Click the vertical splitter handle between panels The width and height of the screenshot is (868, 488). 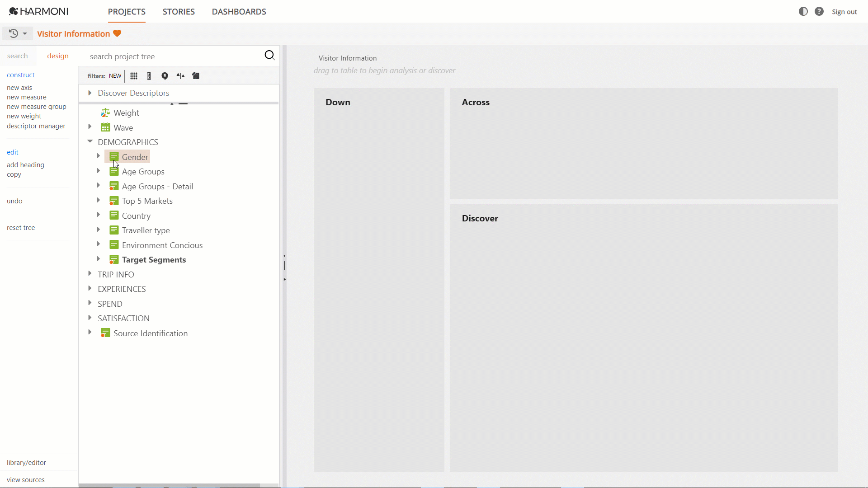tap(284, 266)
